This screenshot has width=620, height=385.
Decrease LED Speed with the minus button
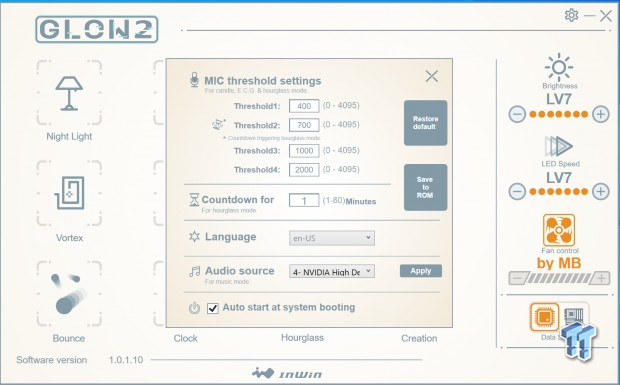(x=517, y=192)
